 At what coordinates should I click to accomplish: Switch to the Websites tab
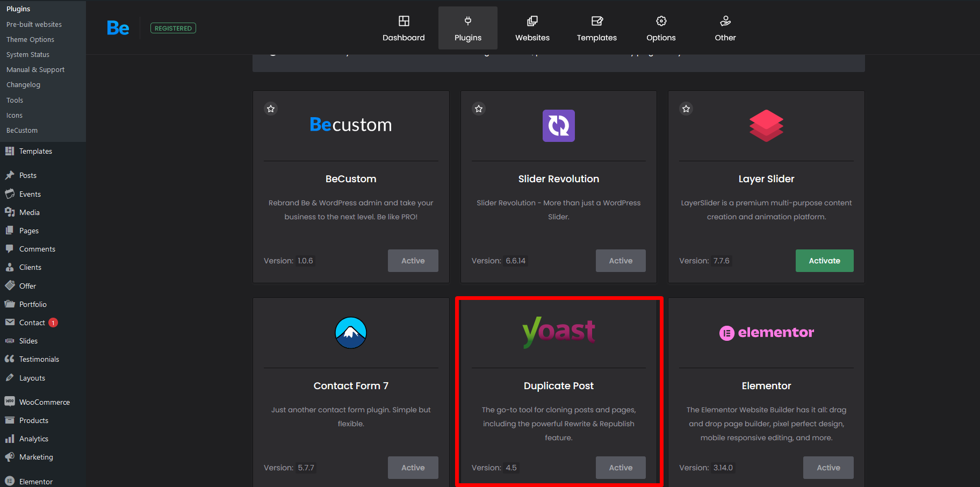(x=532, y=28)
